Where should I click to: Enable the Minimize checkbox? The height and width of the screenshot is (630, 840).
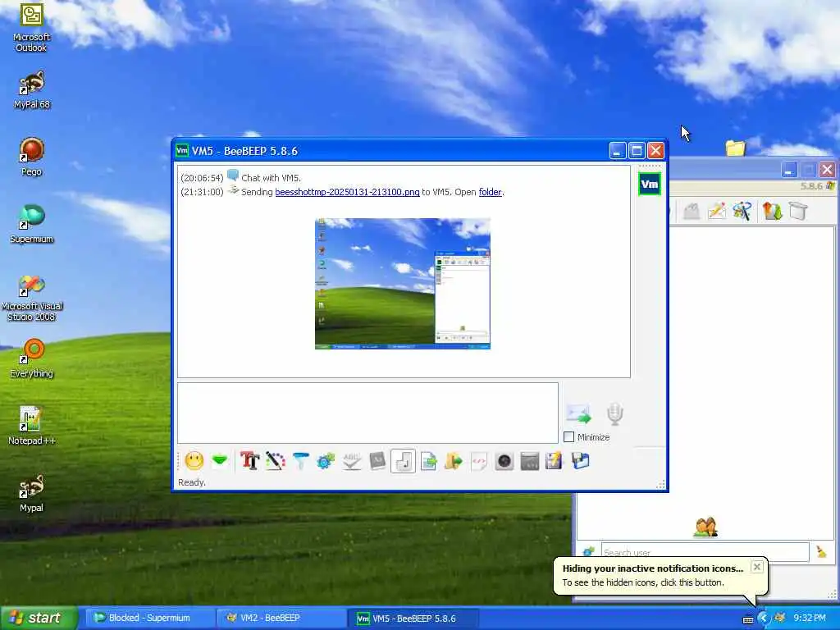(x=569, y=437)
